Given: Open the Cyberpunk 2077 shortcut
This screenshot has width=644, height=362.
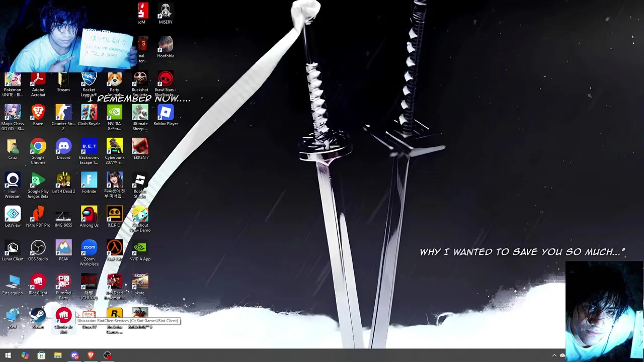Looking at the screenshot, I should coord(115,152).
